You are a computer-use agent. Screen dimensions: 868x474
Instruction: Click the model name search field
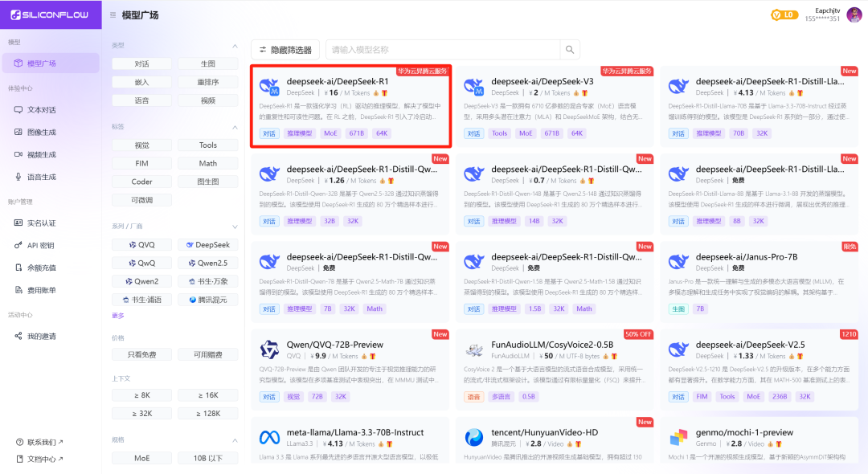443,50
